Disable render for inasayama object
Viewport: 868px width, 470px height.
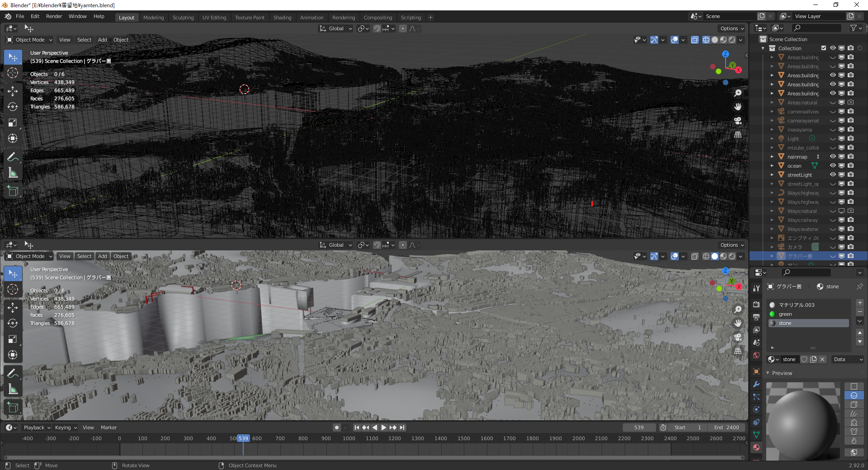pos(851,130)
